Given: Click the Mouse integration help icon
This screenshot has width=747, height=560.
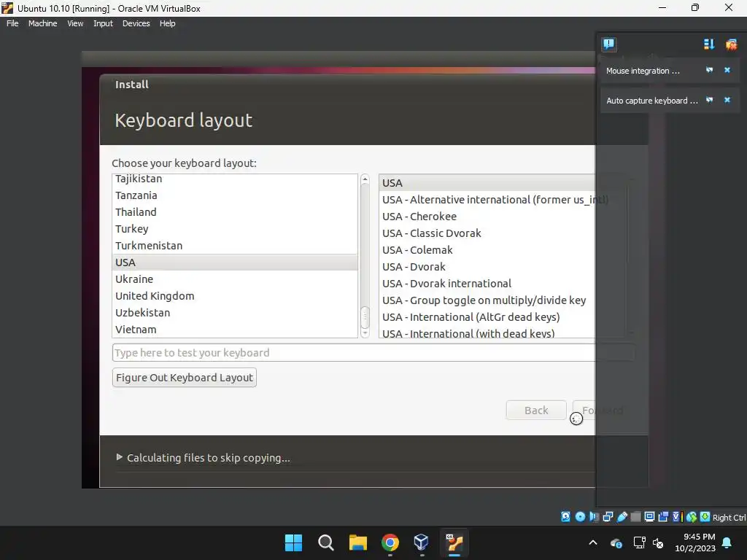Looking at the screenshot, I should (x=709, y=70).
